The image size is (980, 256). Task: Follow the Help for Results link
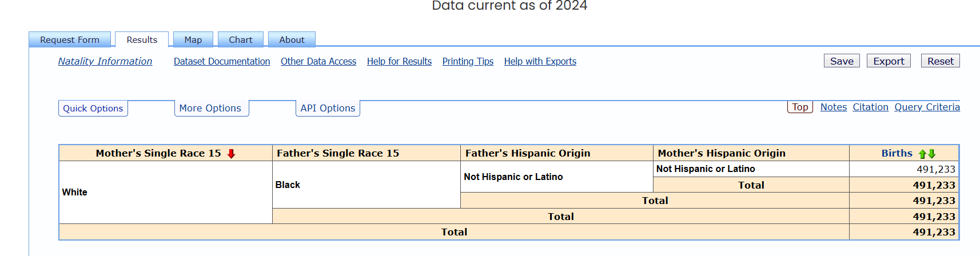pyautogui.click(x=399, y=61)
